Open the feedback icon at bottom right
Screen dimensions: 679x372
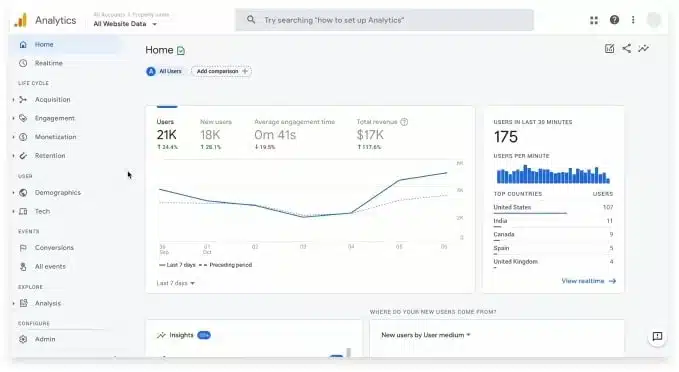(657, 336)
